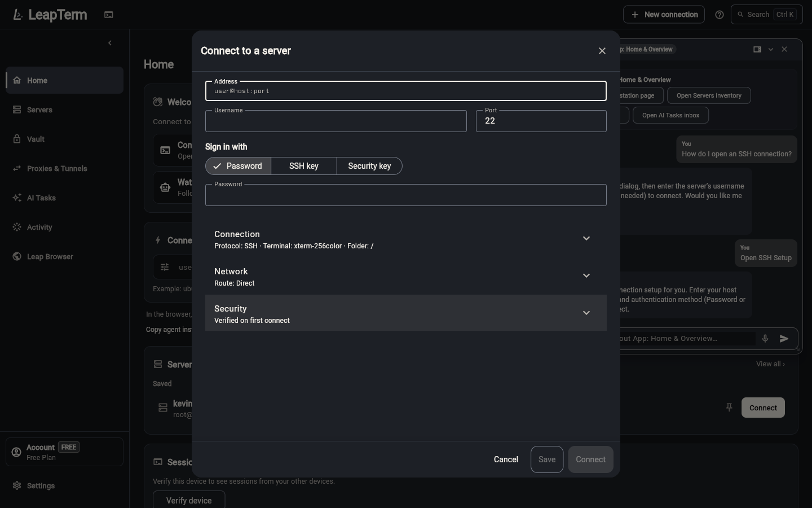
Task: Collapse the sidebar with the chevron arrow
Action: (110, 43)
